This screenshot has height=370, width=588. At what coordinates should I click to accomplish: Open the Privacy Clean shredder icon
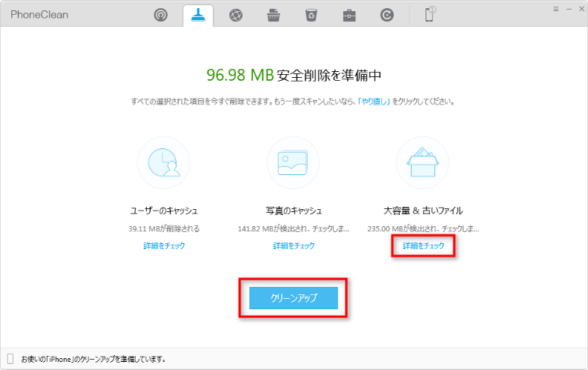[274, 15]
